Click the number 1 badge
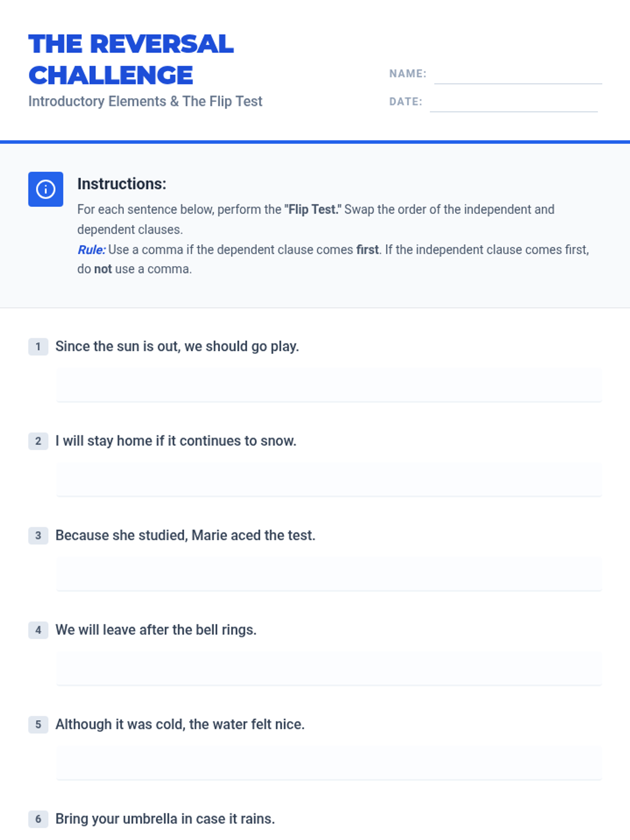Screen dimensions: 630x840 click(38, 346)
